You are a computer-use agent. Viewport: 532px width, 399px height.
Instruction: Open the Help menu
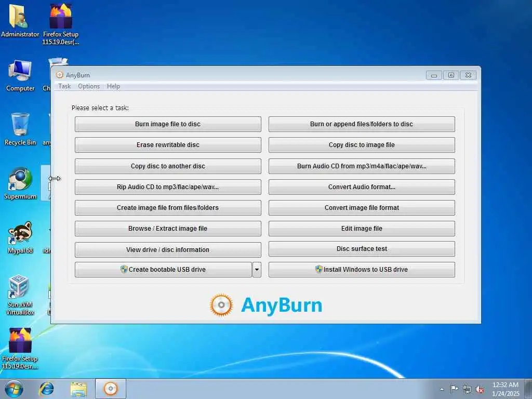click(x=113, y=86)
